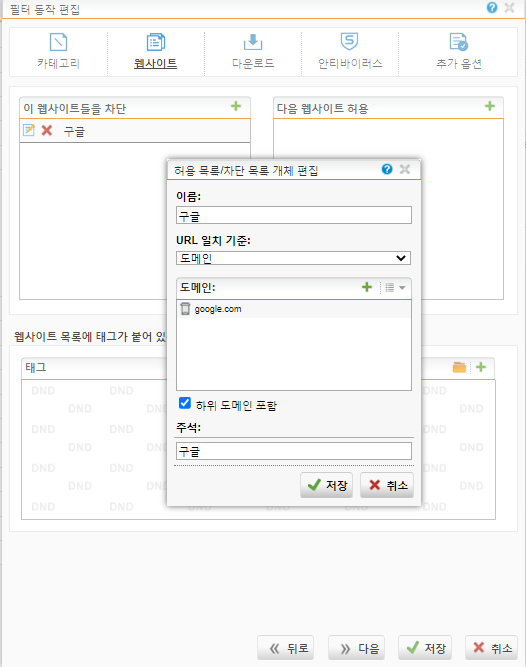Edit the 구글 blocked entry

(28, 130)
